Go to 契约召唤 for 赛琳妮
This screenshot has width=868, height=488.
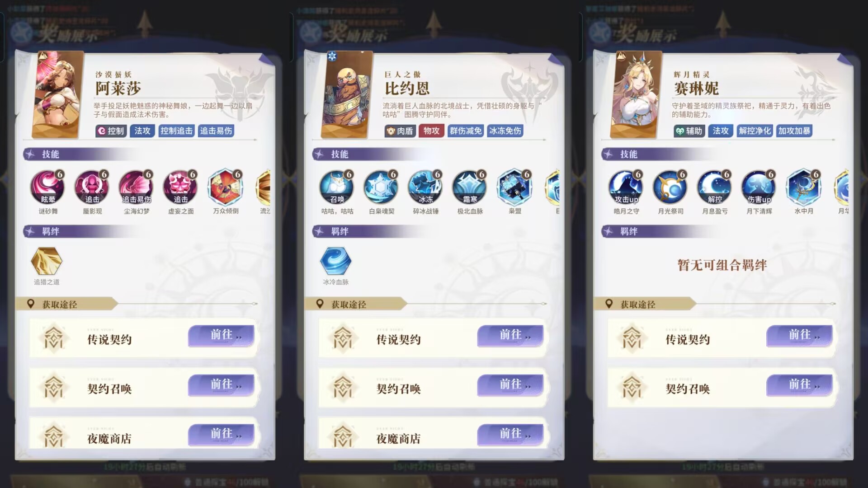click(x=799, y=385)
